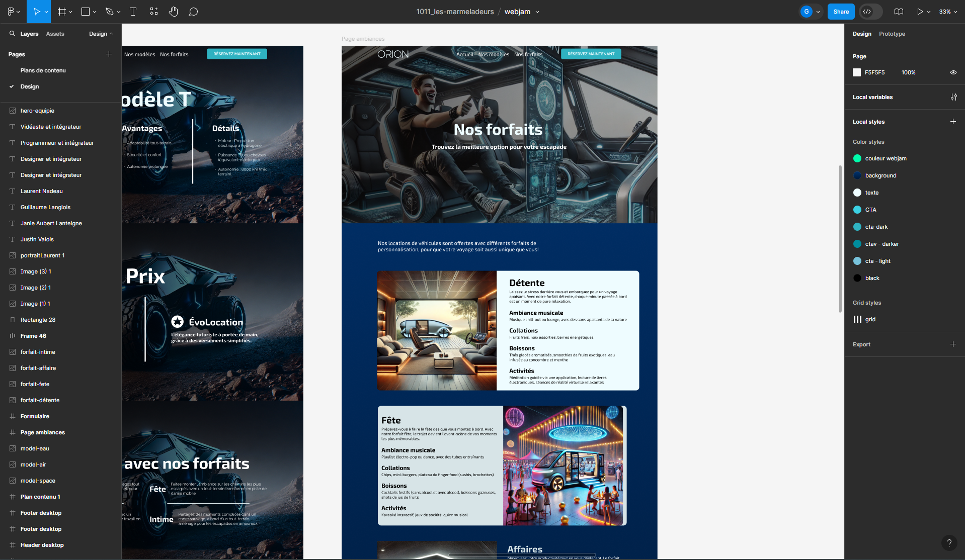This screenshot has width=965, height=560.
Task: Open the Comment tool
Action: point(193,11)
